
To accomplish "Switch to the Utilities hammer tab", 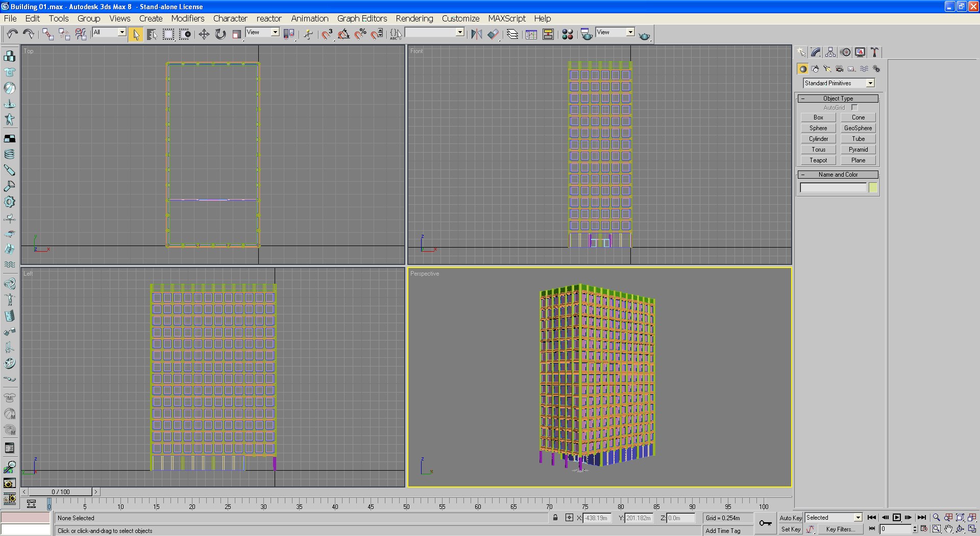I will [875, 52].
